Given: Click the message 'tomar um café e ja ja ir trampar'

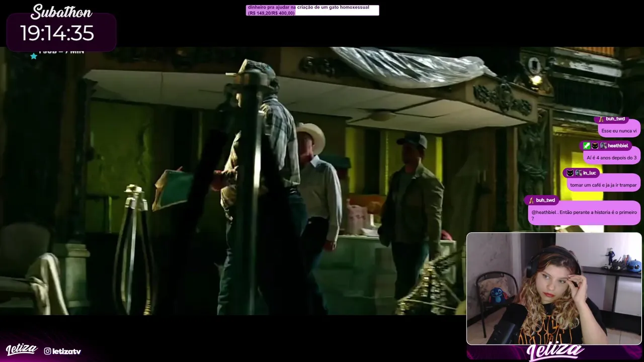Looking at the screenshot, I should (603, 185).
